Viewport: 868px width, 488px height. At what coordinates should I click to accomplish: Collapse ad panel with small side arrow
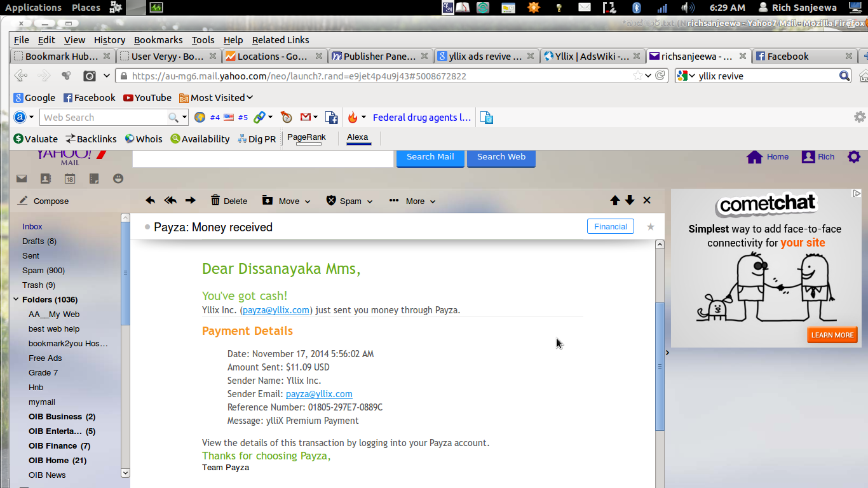coord(667,353)
